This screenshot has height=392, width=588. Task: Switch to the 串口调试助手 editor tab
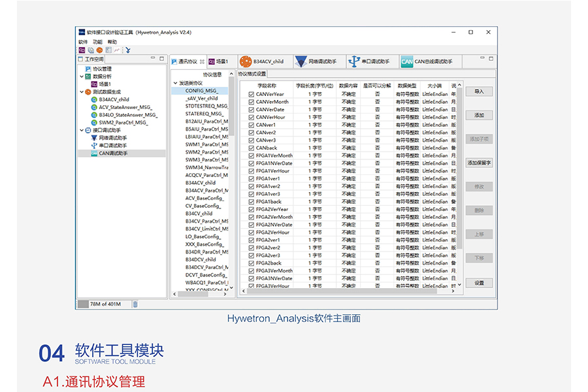(372, 61)
